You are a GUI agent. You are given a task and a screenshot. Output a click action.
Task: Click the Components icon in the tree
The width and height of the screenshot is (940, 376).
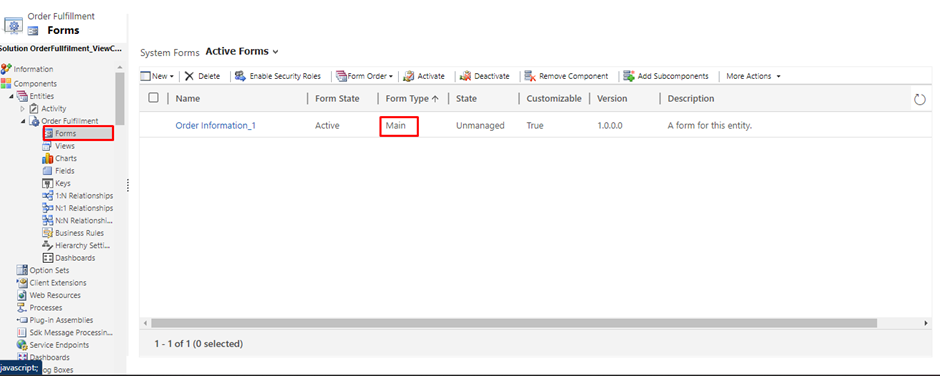(x=6, y=83)
